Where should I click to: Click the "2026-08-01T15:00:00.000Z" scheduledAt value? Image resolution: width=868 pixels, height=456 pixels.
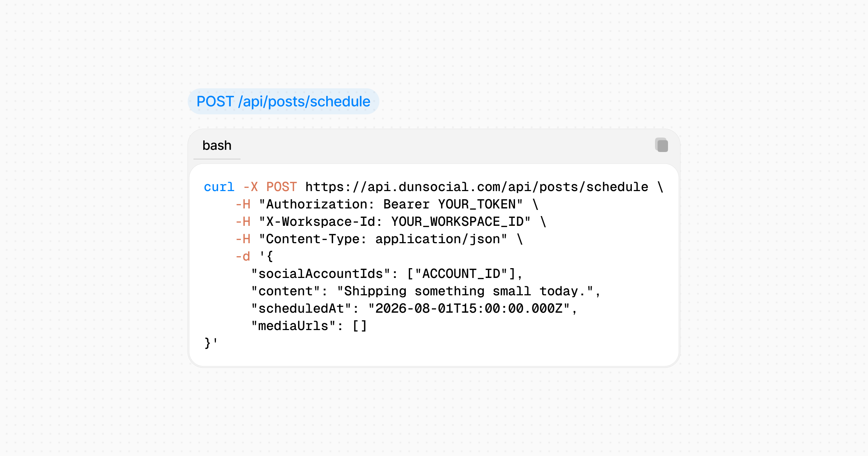pyautogui.click(x=469, y=309)
